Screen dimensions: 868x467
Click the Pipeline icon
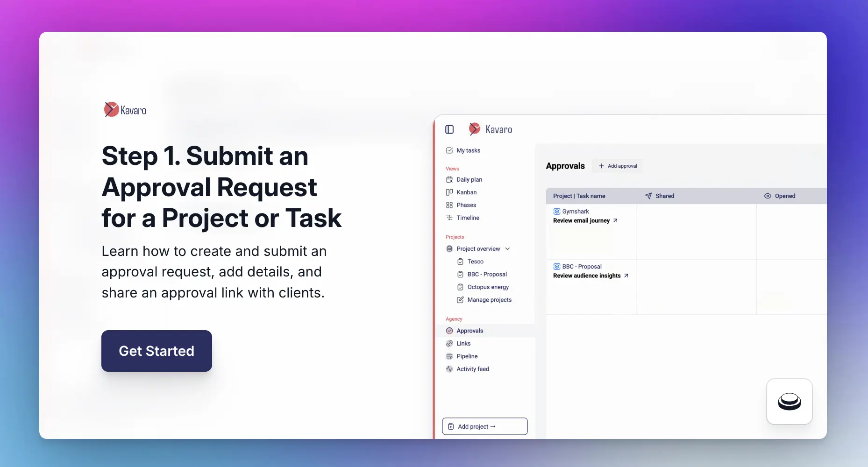click(449, 356)
